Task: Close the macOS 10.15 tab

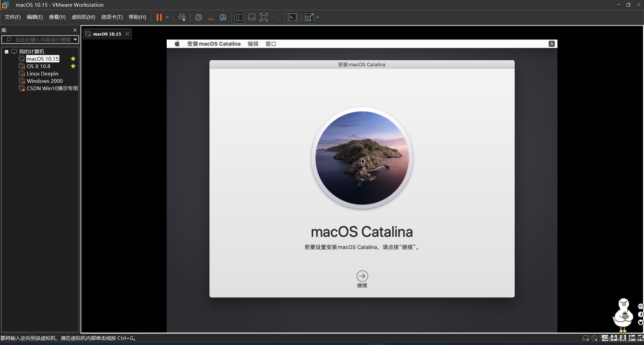Action: coord(127,34)
